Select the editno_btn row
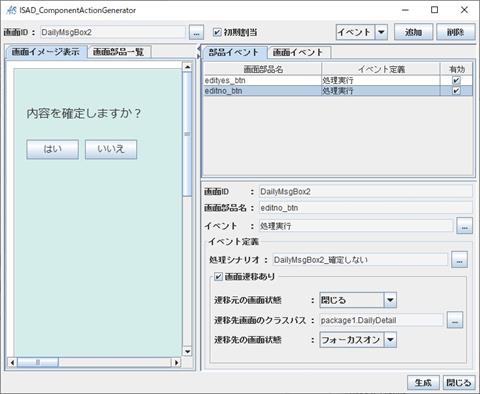 [338, 91]
